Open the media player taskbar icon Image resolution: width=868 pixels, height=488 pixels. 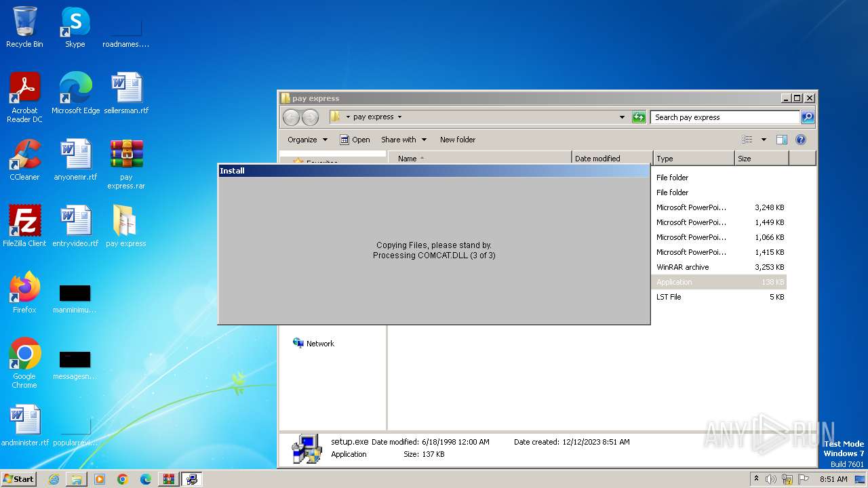(100, 479)
